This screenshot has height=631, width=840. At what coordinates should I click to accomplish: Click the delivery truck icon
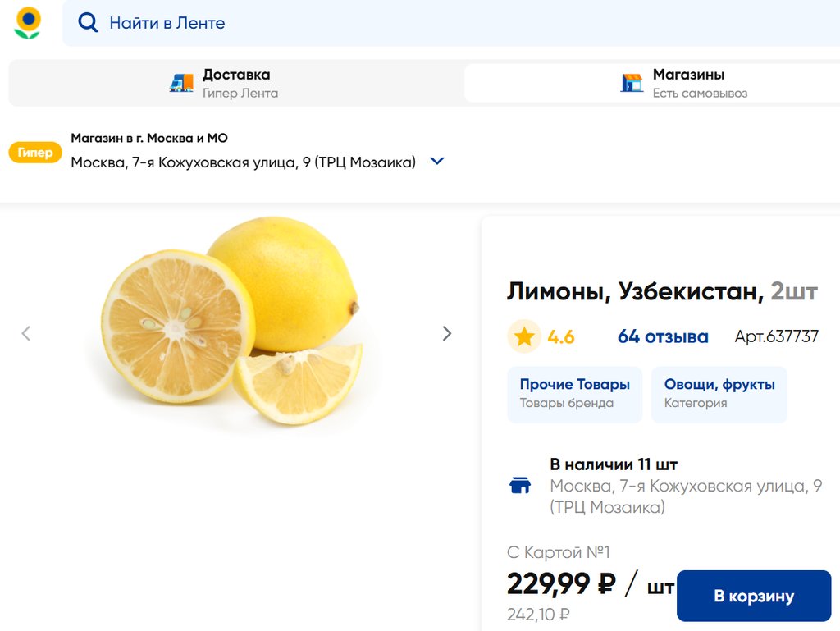181,83
